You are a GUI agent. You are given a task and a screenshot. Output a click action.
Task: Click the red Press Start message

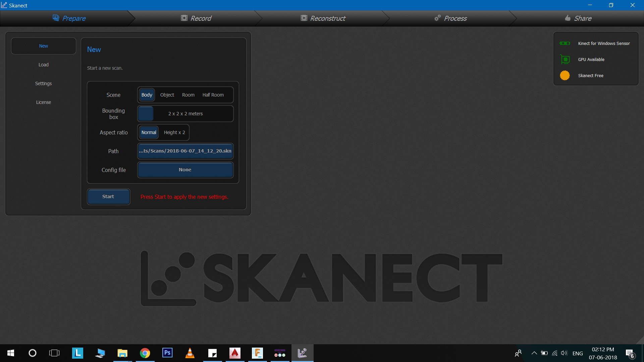tap(184, 197)
